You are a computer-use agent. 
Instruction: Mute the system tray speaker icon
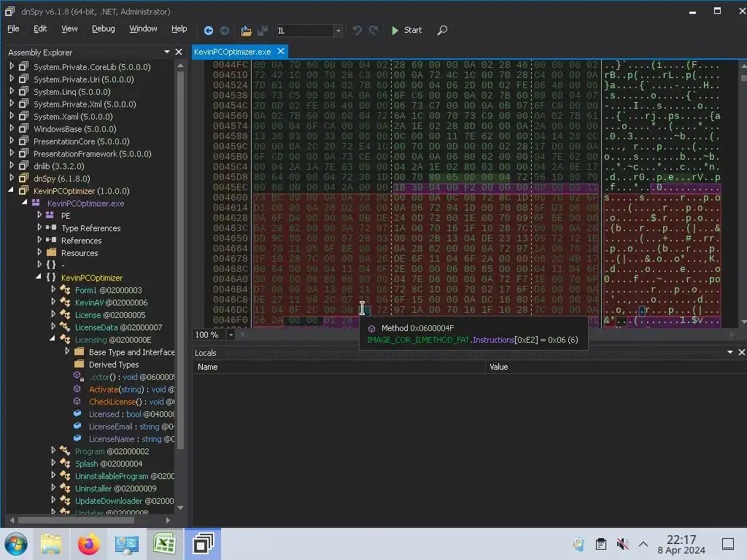tap(622, 544)
